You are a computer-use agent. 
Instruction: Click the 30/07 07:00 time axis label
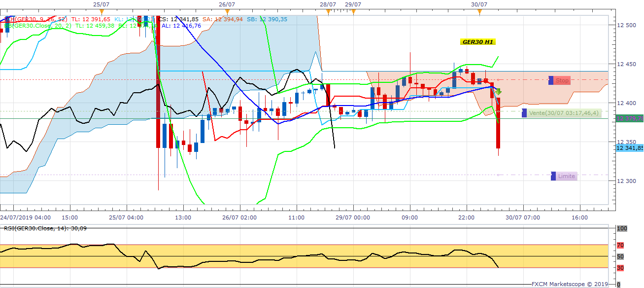point(523,217)
